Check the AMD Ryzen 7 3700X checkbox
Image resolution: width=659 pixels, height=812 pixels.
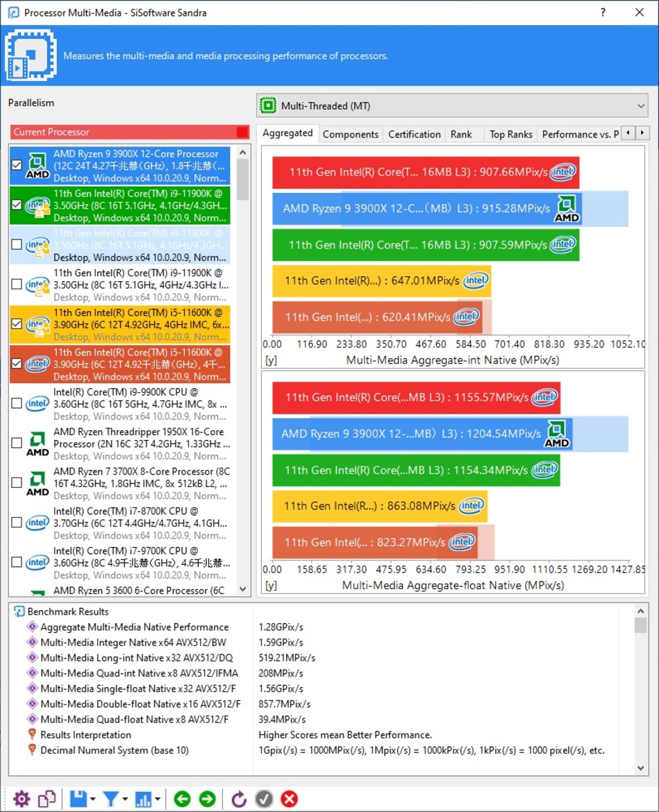[17, 482]
